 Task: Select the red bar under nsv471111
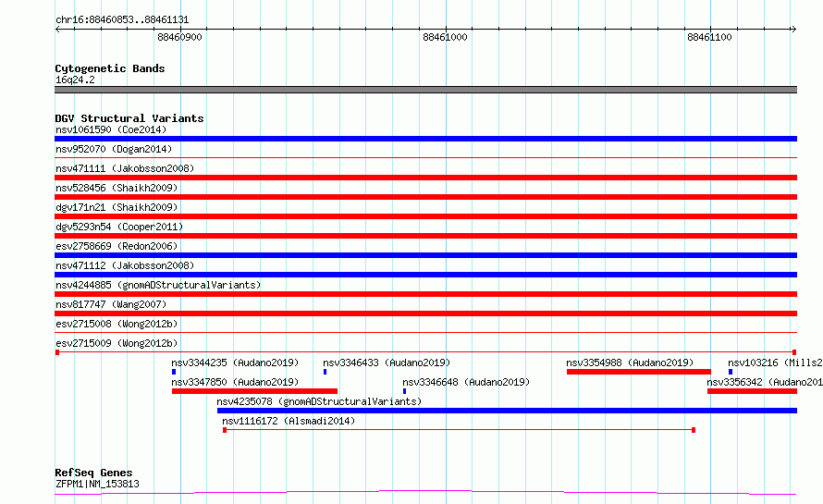(x=425, y=178)
